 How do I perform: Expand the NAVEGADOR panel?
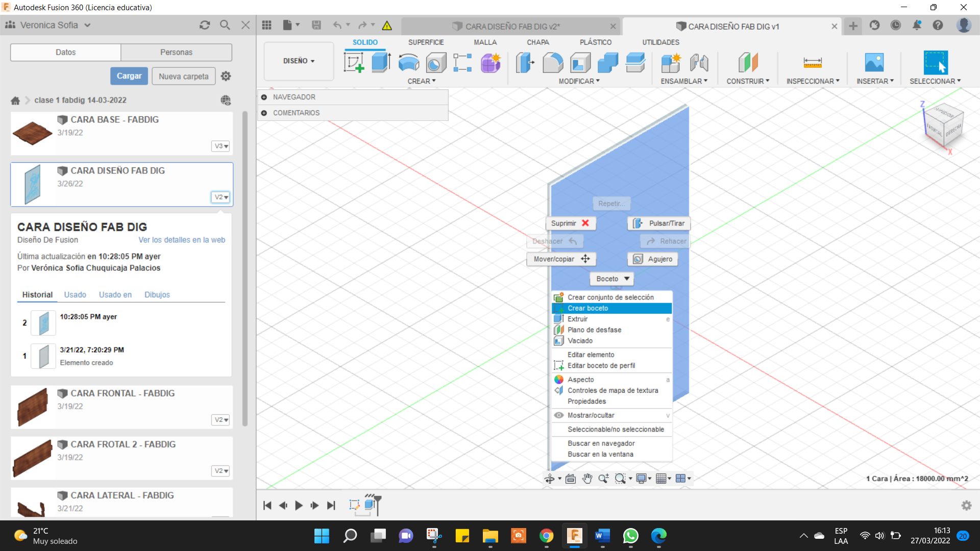(264, 97)
